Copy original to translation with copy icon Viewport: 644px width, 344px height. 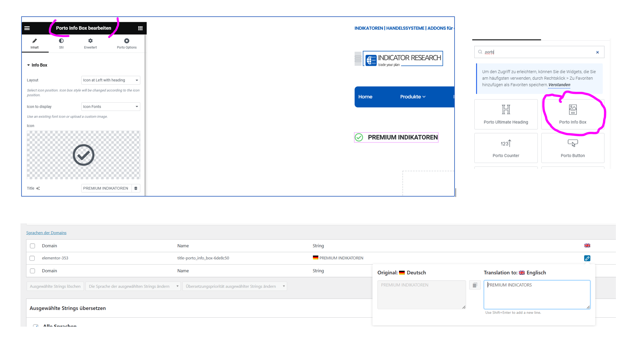(x=475, y=285)
